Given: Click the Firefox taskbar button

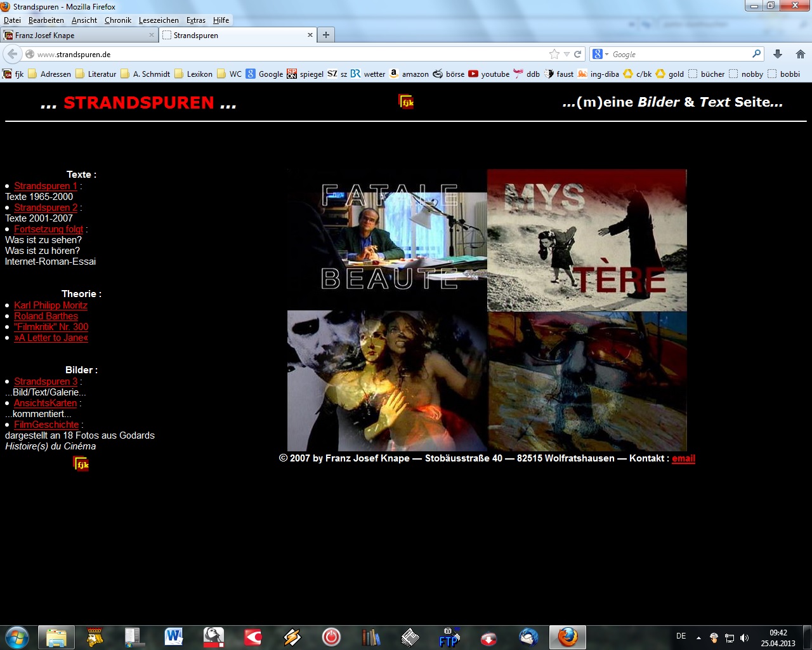Looking at the screenshot, I should (x=568, y=637).
